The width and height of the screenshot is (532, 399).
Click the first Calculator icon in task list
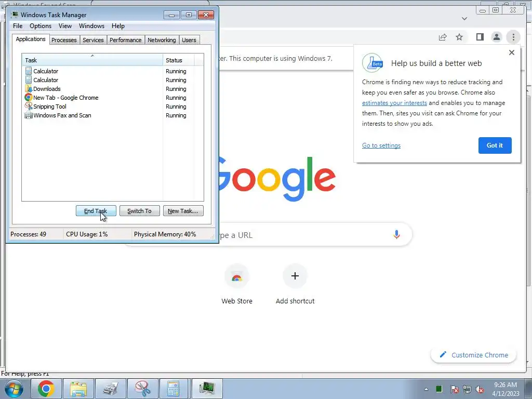[29, 71]
